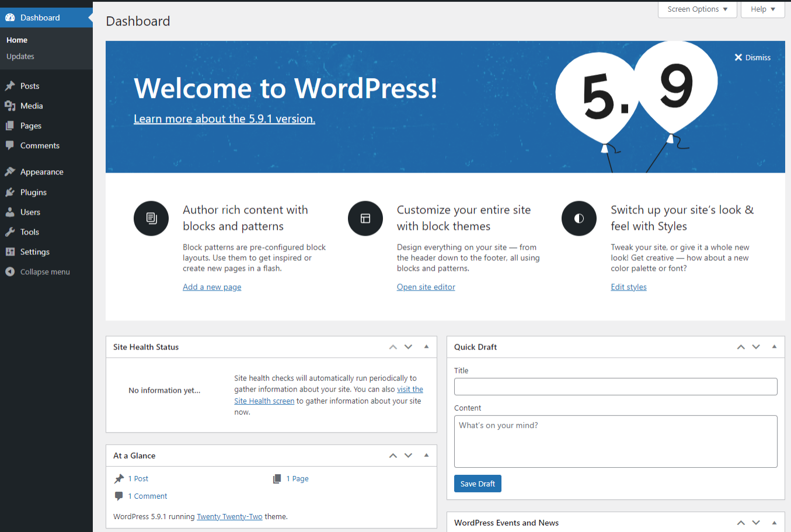Image resolution: width=791 pixels, height=532 pixels.
Task: Open the Media menu
Action: [x=46, y=106]
